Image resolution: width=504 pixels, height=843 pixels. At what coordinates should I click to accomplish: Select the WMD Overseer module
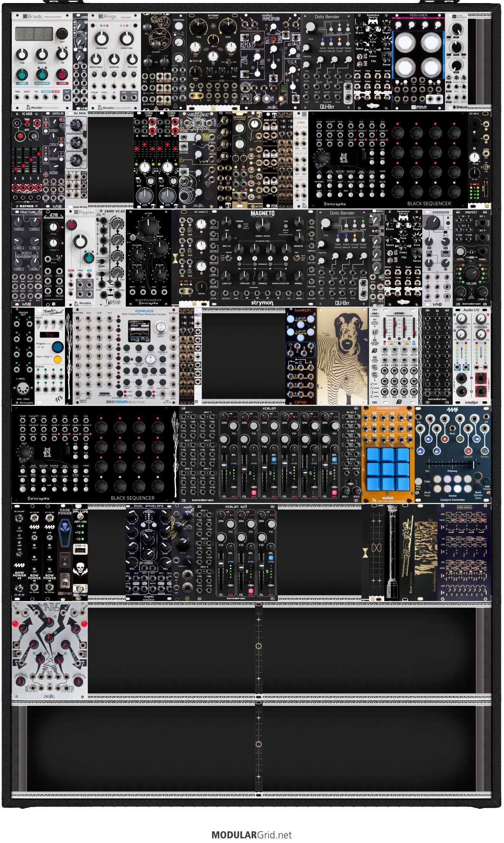pos(437,258)
